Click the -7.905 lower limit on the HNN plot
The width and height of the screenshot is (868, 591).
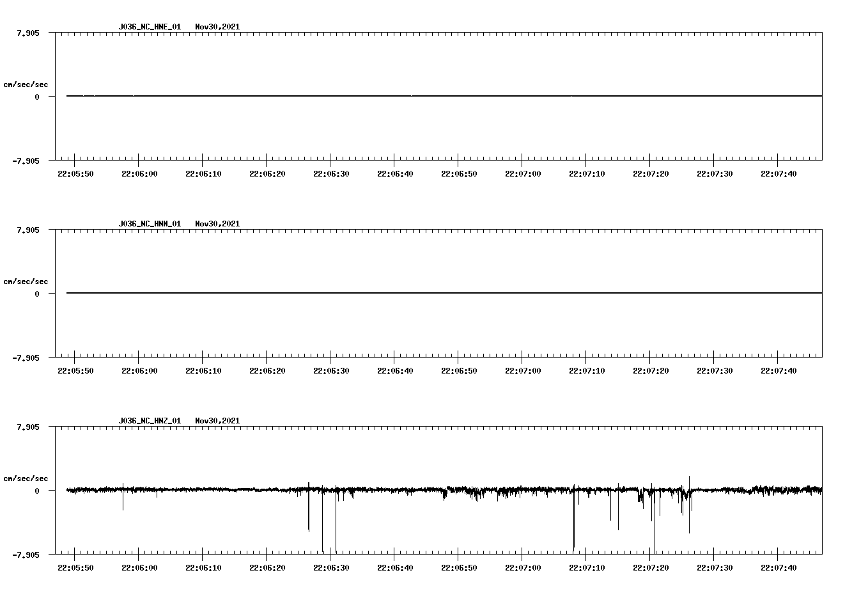coord(25,358)
